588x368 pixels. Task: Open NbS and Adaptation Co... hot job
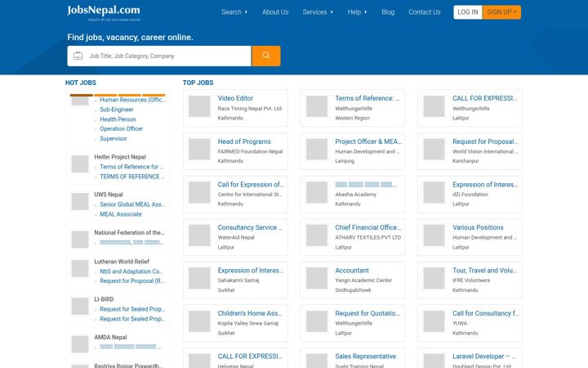pos(131,272)
